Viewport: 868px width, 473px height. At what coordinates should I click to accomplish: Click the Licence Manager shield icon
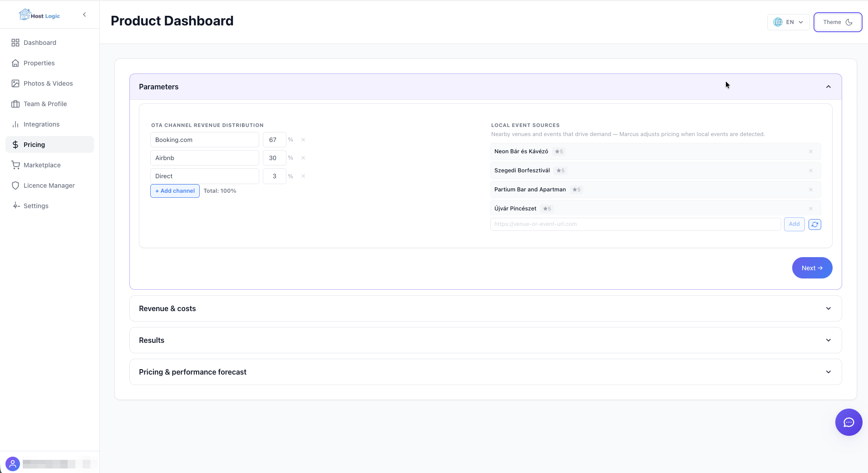click(x=15, y=185)
